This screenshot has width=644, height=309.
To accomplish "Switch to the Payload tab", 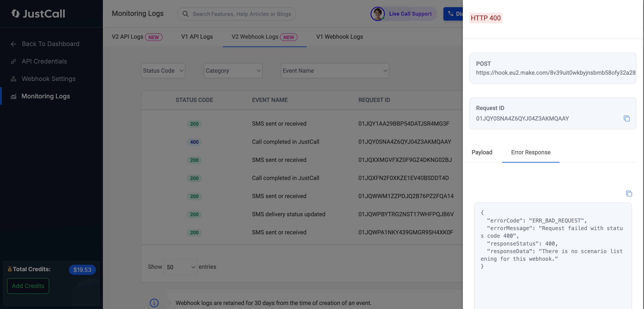I will pyautogui.click(x=481, y=152).
